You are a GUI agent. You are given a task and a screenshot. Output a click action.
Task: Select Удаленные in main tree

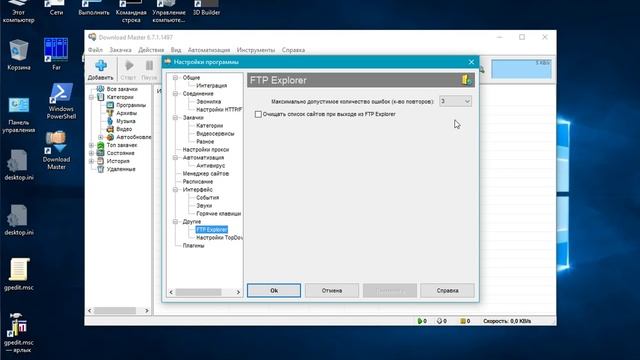pyautogui.click(x=121, y=169)
